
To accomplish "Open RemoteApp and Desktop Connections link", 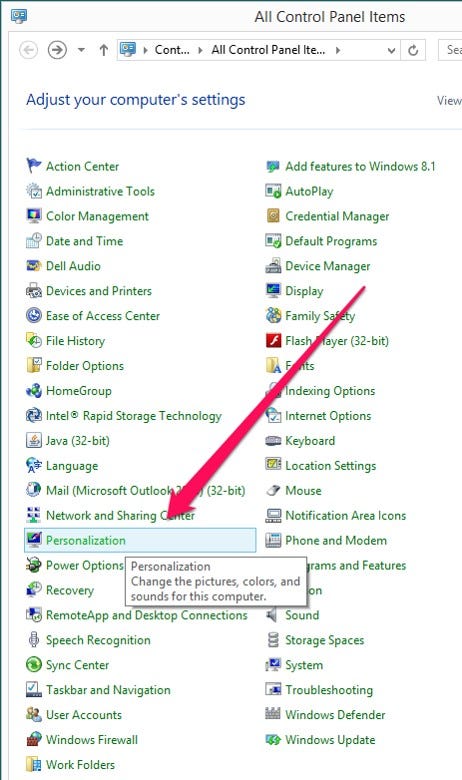I will [146, 615].
